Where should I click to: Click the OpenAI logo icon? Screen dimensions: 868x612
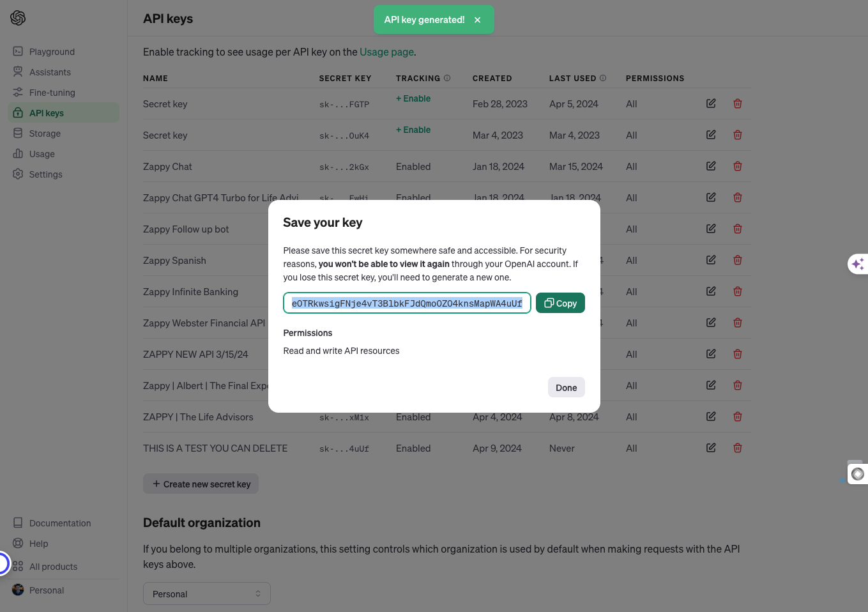pos(18,18)
